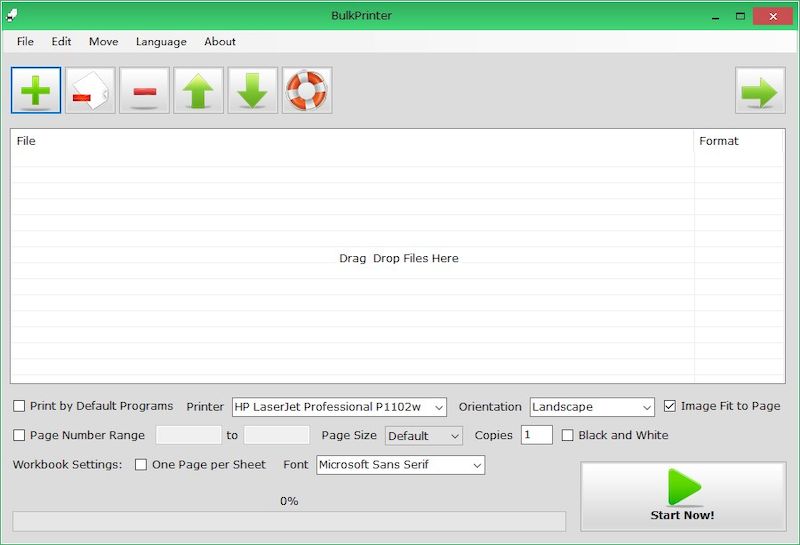Open the File menu
This screenshot has width=800, height=545.
point(25,41)
